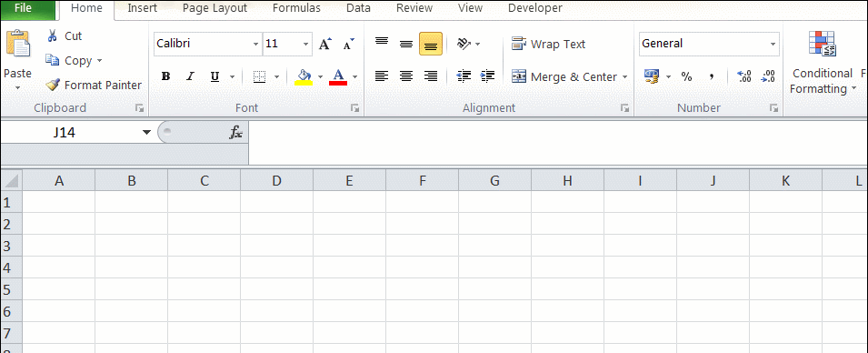Increase font size with Grow Font
Screen dimensions: 868x353
coord(325,44)
